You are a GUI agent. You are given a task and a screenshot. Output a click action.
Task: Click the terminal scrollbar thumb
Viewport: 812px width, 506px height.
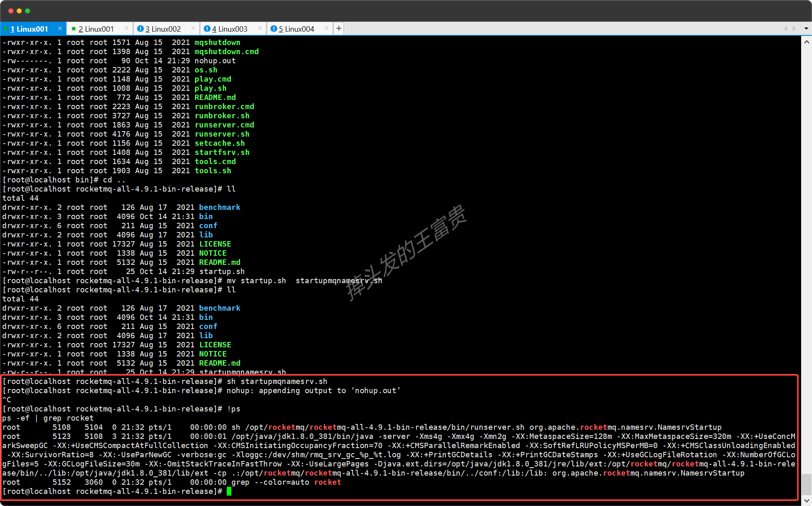(x=807, y=484)
